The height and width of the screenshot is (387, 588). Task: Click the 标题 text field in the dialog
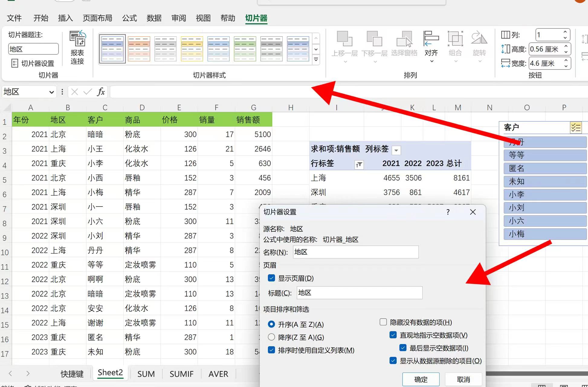(x=359, y=293)
